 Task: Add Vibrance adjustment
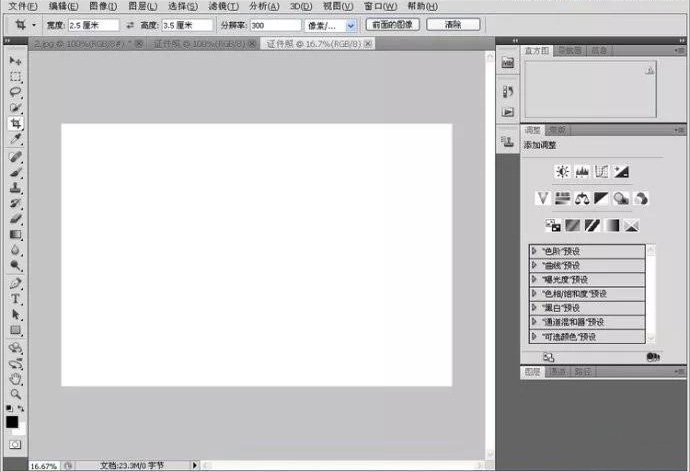[543, 198]
